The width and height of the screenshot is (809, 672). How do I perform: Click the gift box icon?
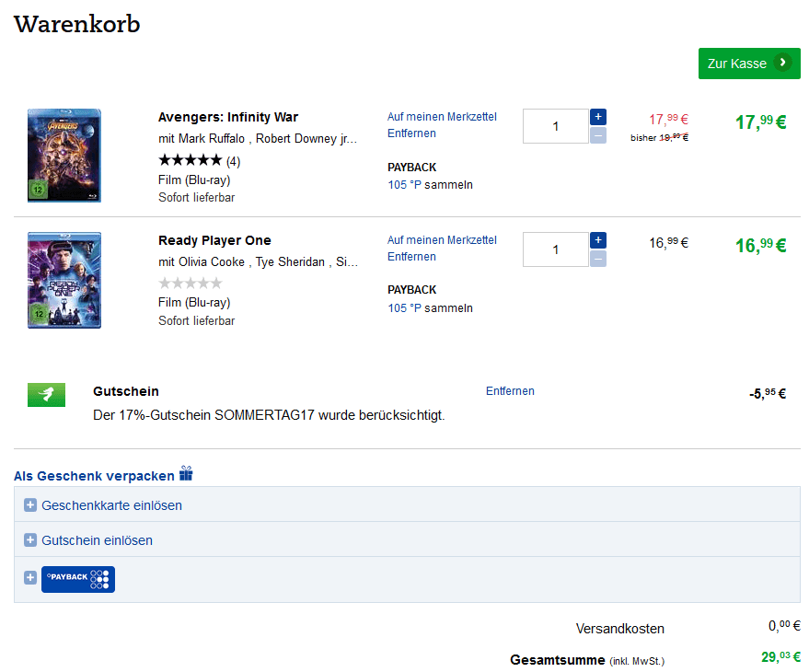click(x=186, y=473)
